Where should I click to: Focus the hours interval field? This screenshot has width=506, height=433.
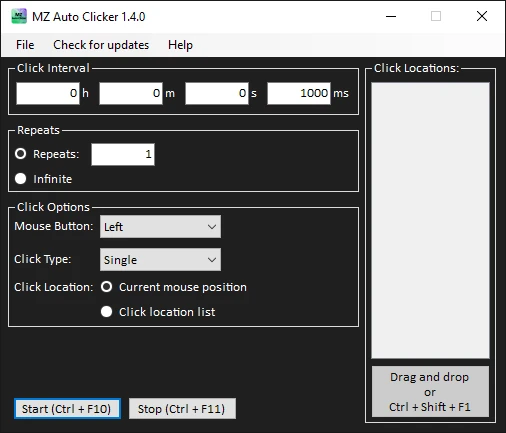coord(48,93)
